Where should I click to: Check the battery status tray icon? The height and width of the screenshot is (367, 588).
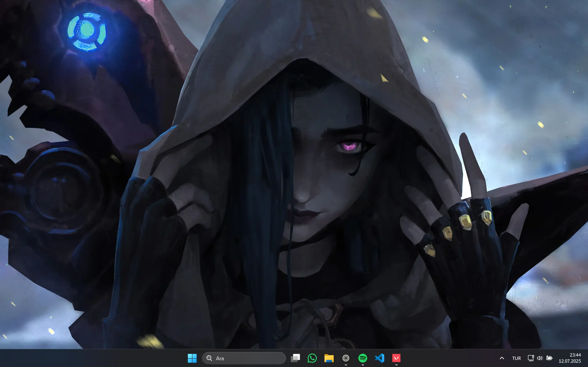[x=549, y=358]
